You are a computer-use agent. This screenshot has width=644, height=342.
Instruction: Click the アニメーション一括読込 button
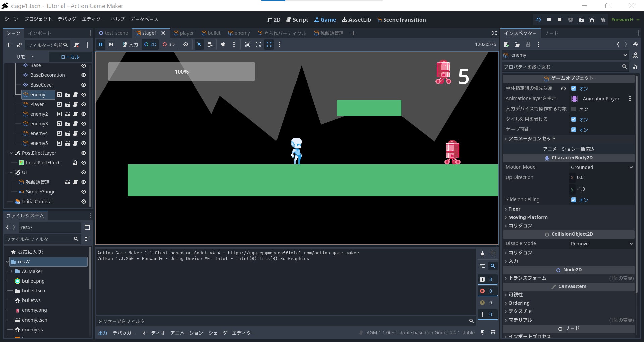click(569, 149)
